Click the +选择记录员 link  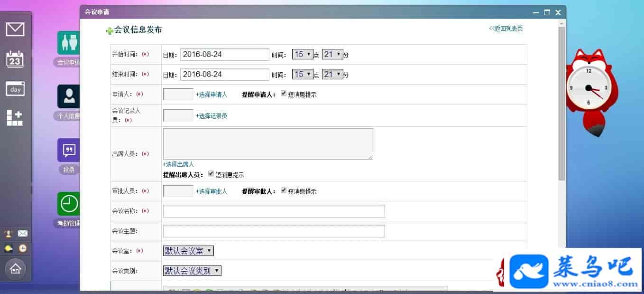click(x=212, y=116)
